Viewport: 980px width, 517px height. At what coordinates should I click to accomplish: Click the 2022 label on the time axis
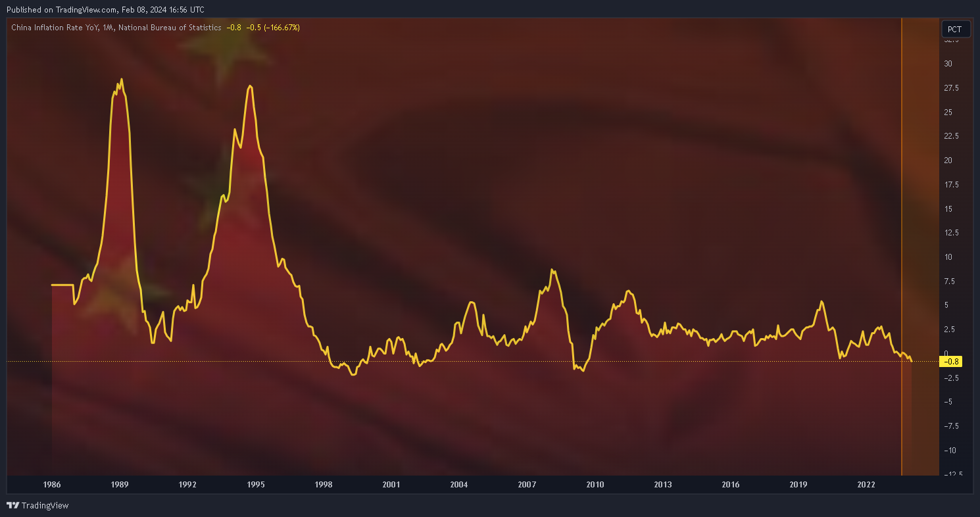click(x=867, y=485)
